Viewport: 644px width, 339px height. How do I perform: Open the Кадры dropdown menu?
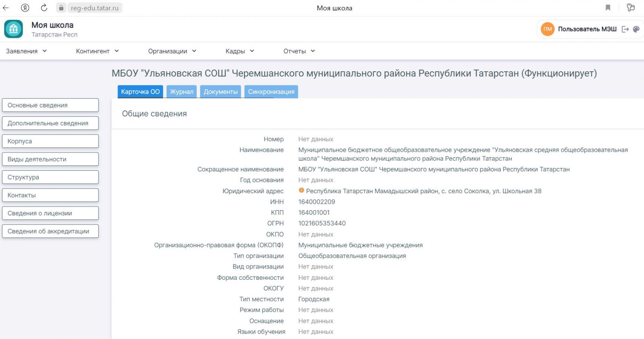click(239, 51)
